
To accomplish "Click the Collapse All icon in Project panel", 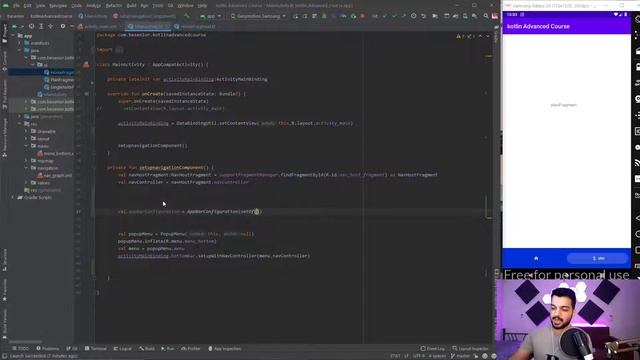I will coord(51,26).
